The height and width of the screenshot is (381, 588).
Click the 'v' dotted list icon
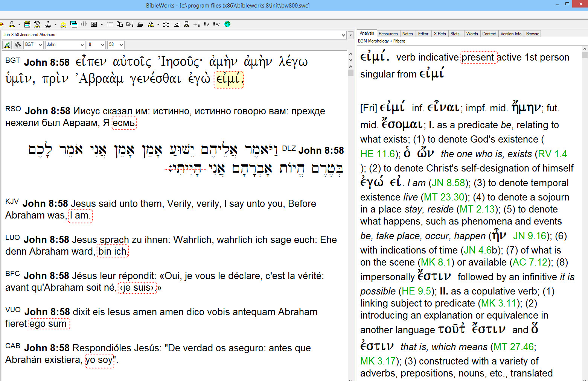coord(206,24)
